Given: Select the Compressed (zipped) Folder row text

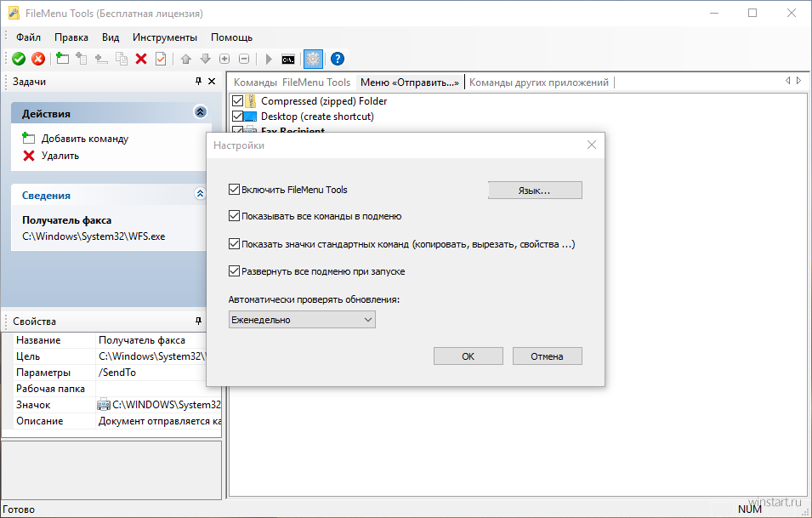Looking at the screenshot, I should pyautogui.click(x=324, y=101).
